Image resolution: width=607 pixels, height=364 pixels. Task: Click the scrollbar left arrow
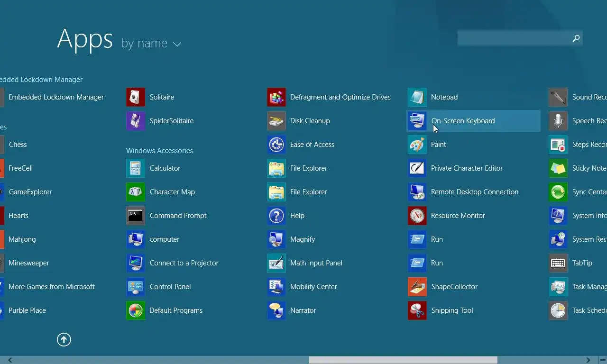[x=9, y=360]
